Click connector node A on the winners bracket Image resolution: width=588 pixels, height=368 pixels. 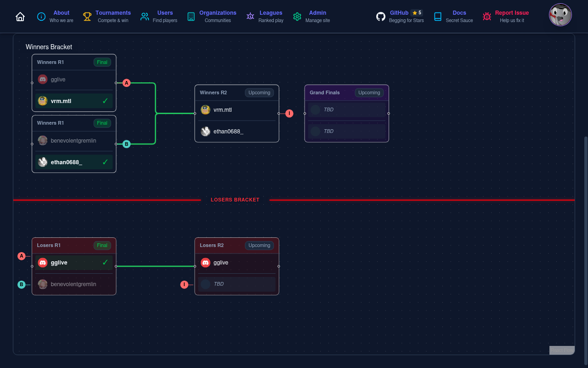tap(126, 83)
